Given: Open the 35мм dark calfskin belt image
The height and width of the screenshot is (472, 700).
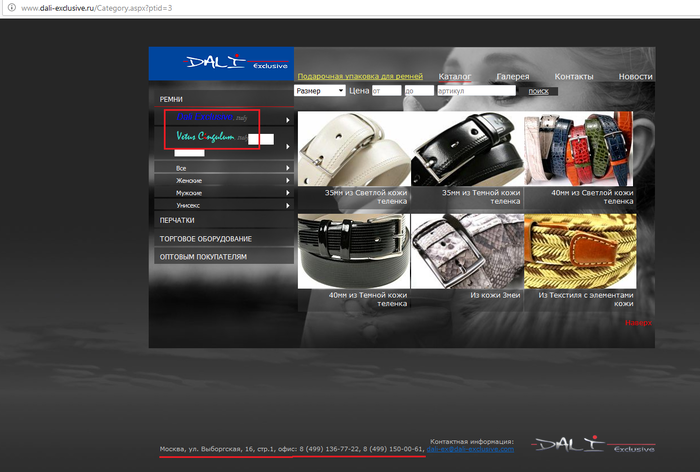Looking at the screenshot, I should tap(466, 148).
